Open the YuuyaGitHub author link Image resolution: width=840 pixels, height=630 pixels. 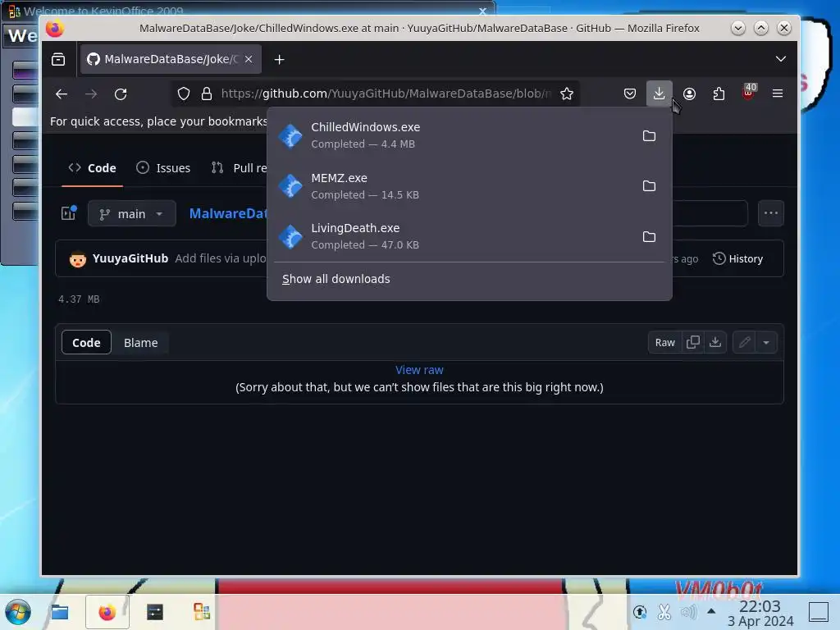130,258
